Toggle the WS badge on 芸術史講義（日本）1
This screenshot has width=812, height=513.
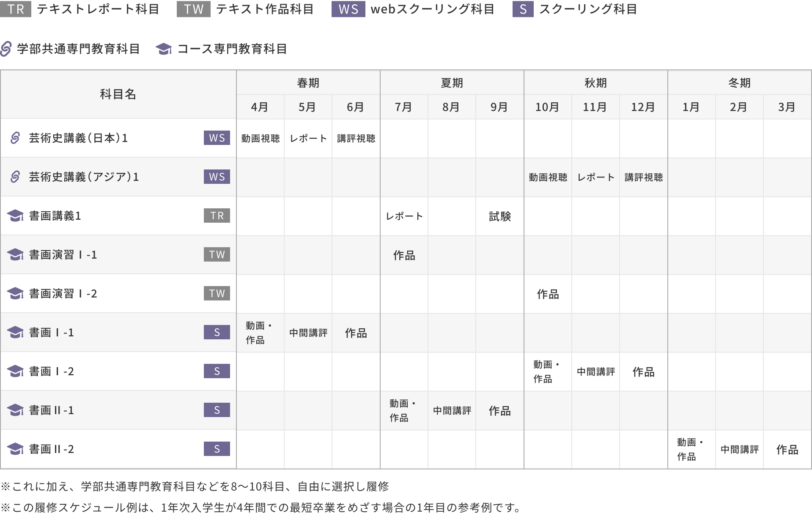tap(217, 138)
